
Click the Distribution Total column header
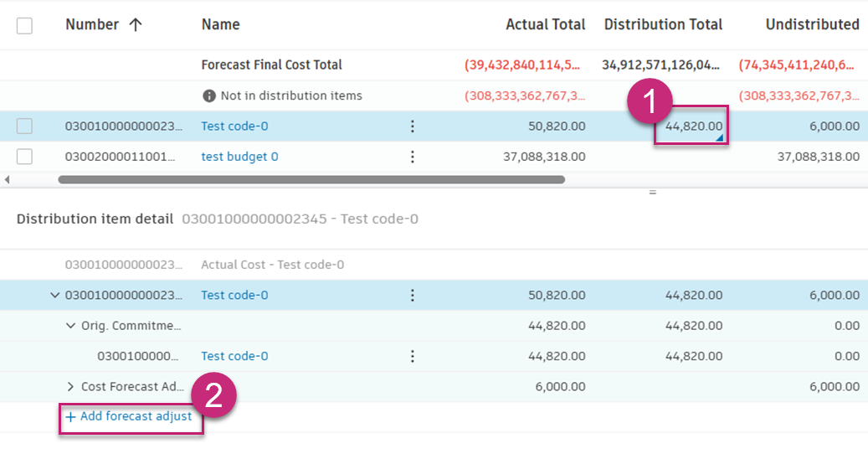[663, 25]
